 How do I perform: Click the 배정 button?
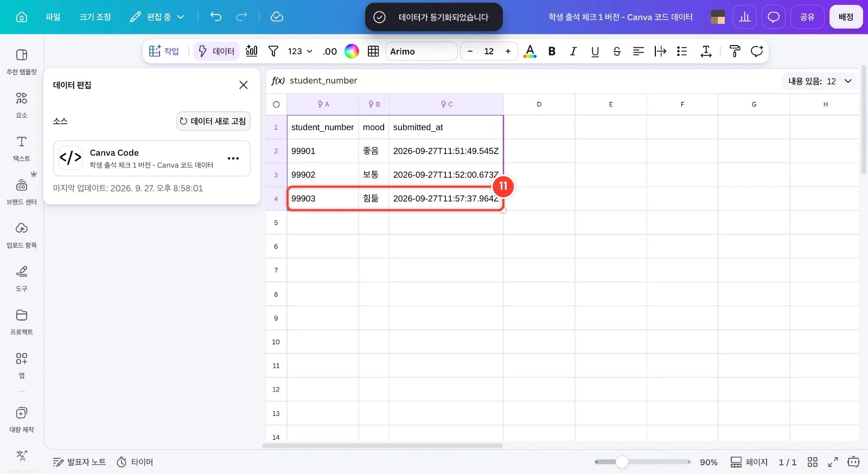pyautogui.click(x=846, y=17)
